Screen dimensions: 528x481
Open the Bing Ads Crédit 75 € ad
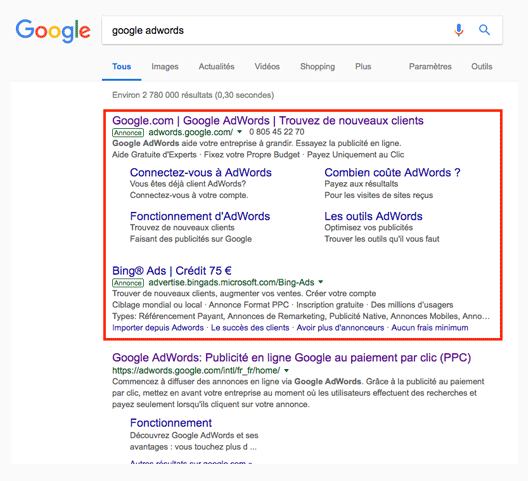click(x=172, y=271)
